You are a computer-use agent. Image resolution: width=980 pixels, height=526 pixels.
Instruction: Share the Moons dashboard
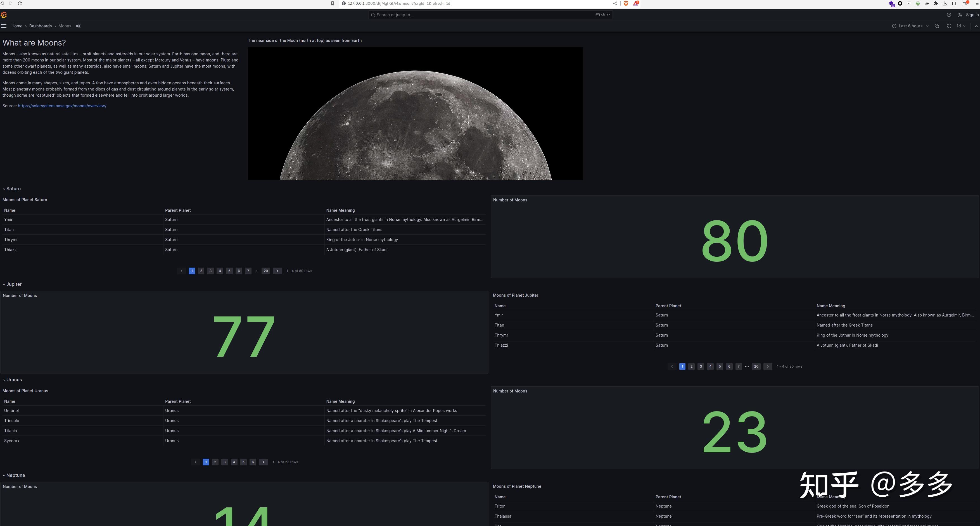point(78,26)
